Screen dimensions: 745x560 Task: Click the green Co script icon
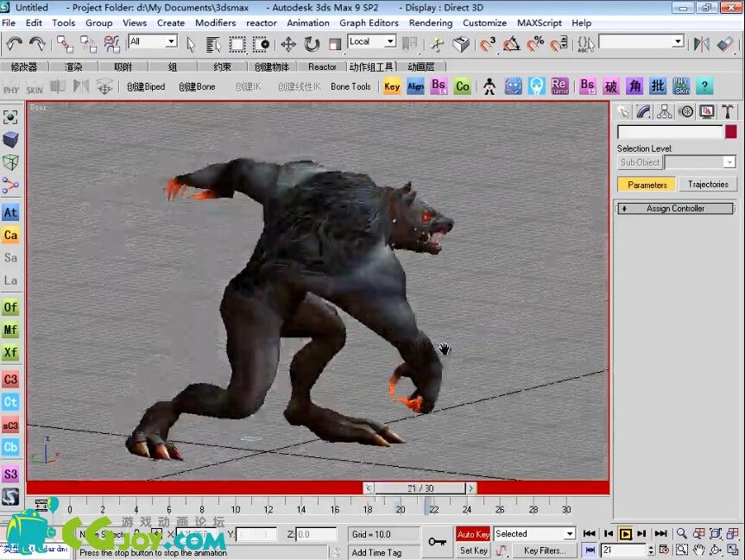[463, 86]
